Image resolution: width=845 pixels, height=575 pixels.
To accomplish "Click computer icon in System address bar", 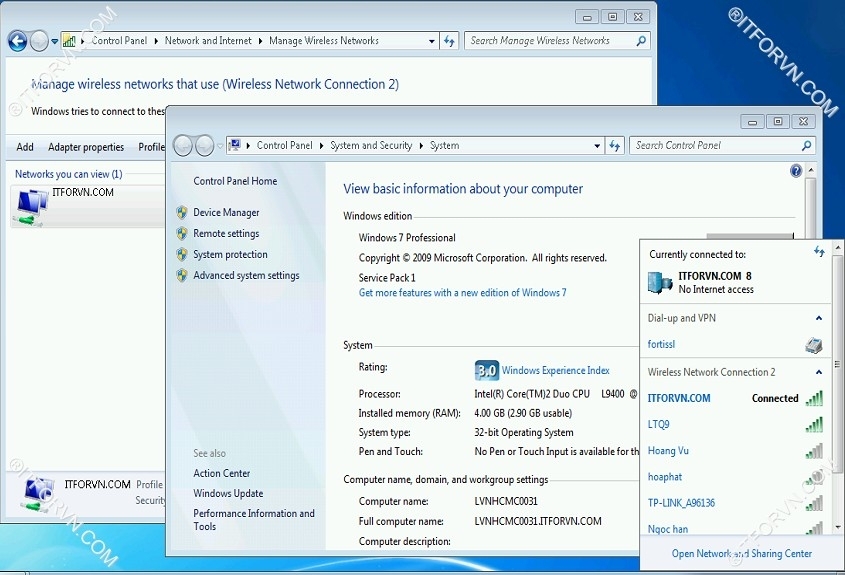I will pyautogui.click(x=234, y=145).
